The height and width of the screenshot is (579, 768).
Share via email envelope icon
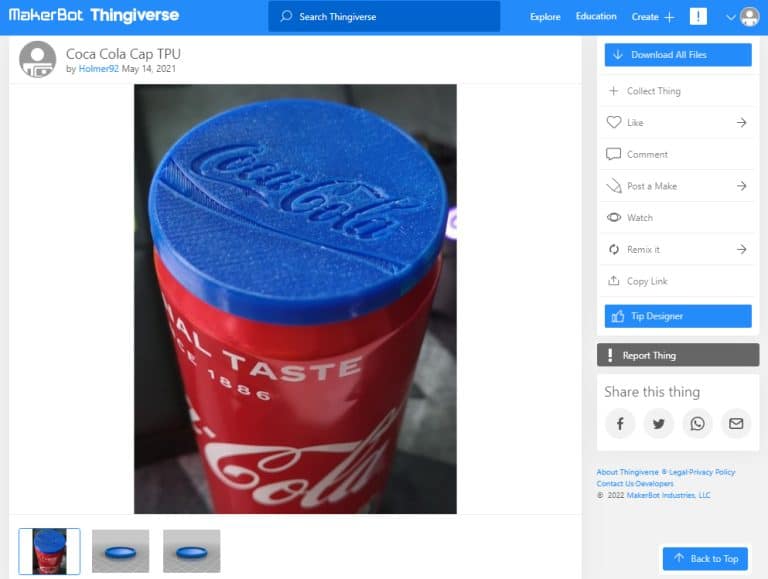(736, 423)
